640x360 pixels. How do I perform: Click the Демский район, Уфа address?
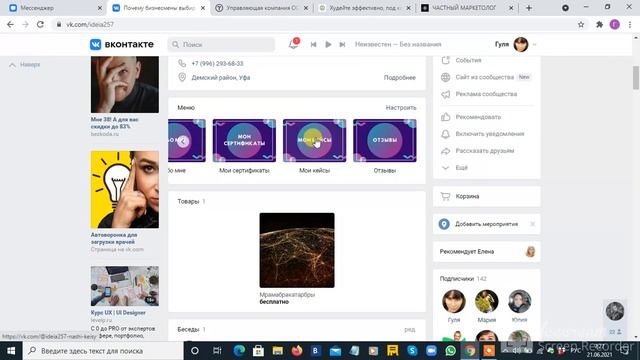[221, 78]
